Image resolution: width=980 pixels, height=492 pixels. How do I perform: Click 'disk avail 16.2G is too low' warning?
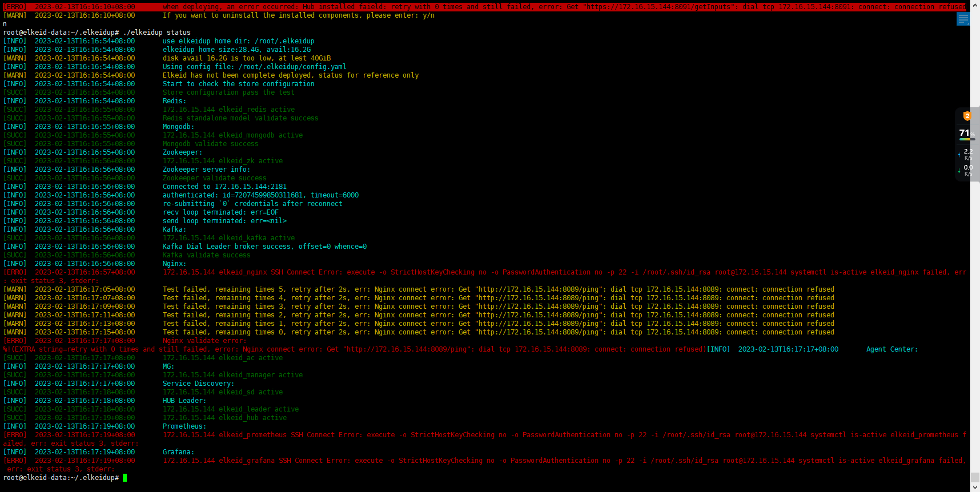coord(247,58)
